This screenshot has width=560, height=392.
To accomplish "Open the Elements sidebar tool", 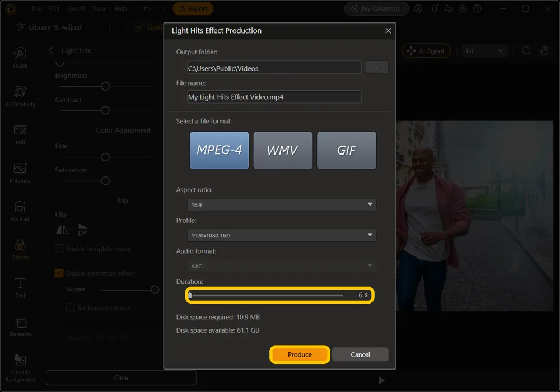I will tap(20, 326).
